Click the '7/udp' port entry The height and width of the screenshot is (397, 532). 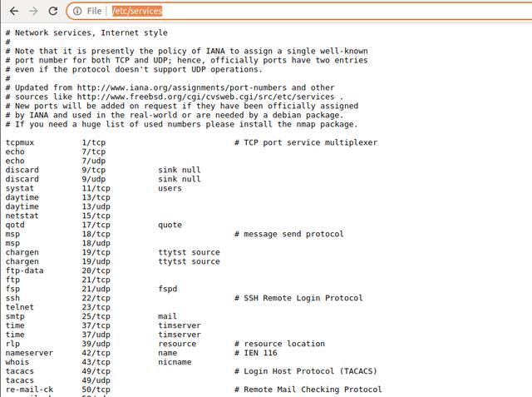pyautogui.click(x=94, y=161)
